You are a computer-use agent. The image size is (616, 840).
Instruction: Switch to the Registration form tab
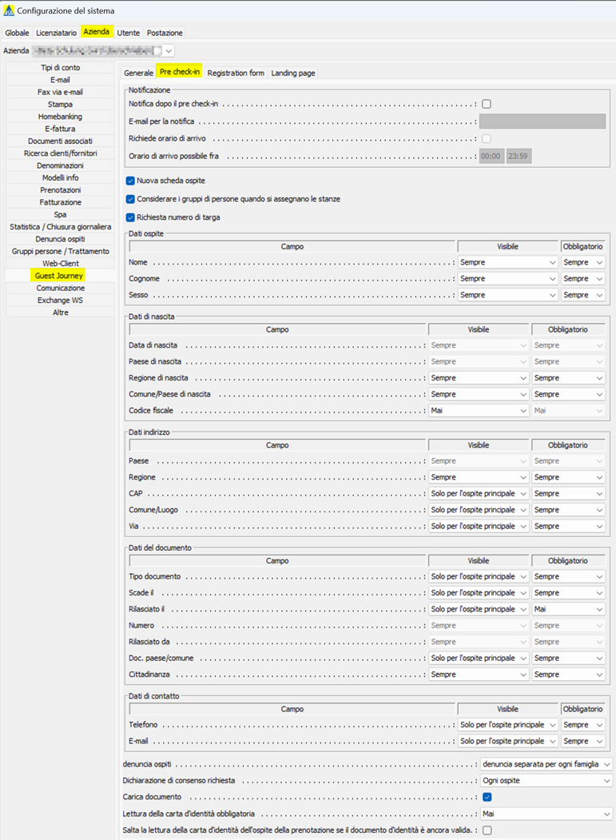tap(236, 73)
